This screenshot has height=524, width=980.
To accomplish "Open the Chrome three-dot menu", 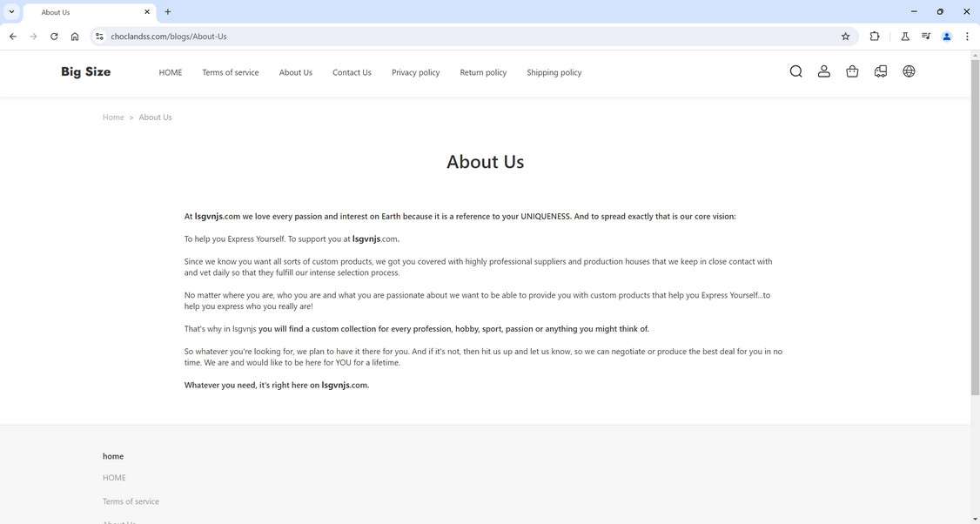I will pos(967,37).
